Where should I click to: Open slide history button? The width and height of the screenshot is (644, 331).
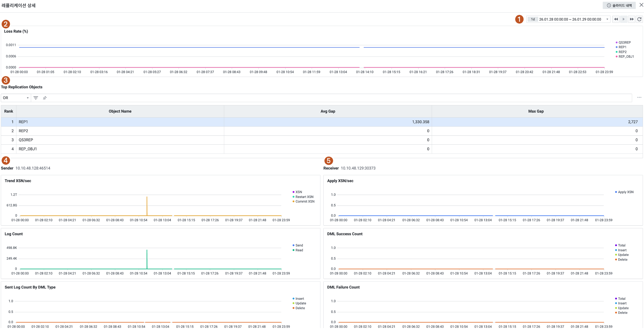coord(619,5)
